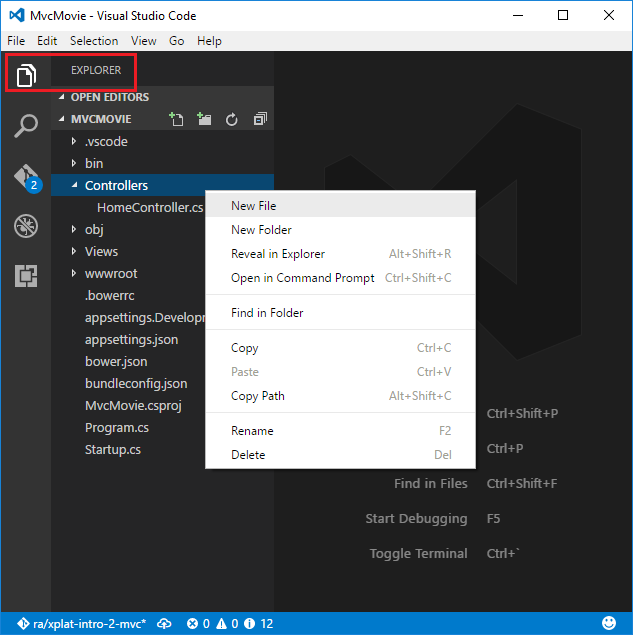Open the Help menu
This screenshot has height=635, width=633.
click(x=209, y=41)
